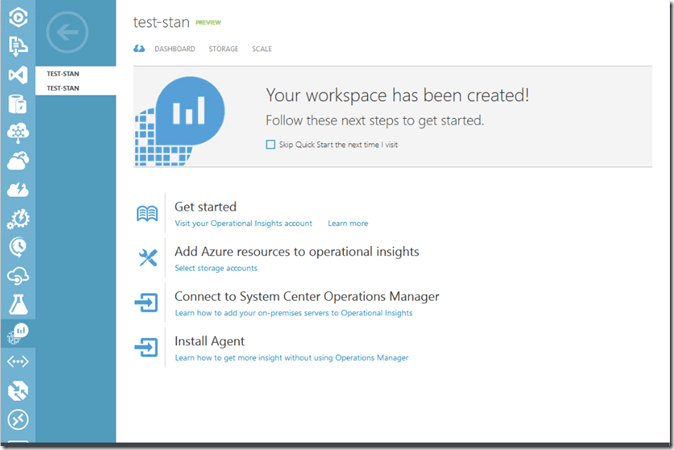Open Visual Studio Online sidebar icon

pyautogui.click(x=18, y=74)
